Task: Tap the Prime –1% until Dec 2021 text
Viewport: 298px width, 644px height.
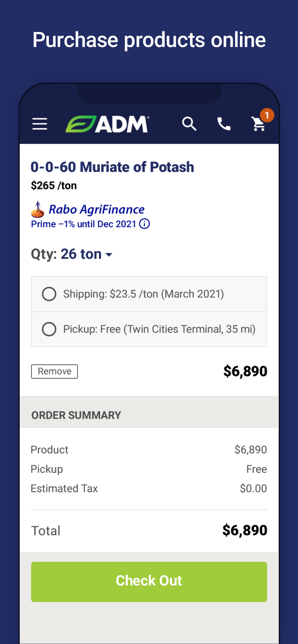Action: 84,224
